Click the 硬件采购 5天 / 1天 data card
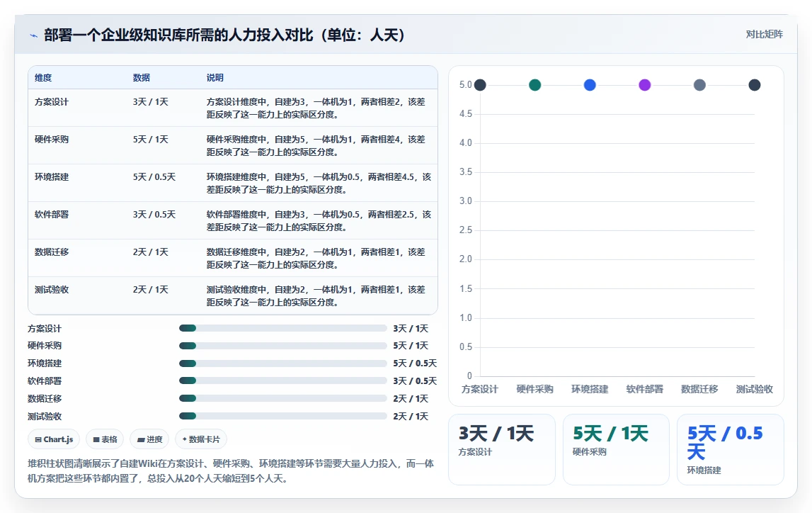812x513 pixels. point(616,450)
